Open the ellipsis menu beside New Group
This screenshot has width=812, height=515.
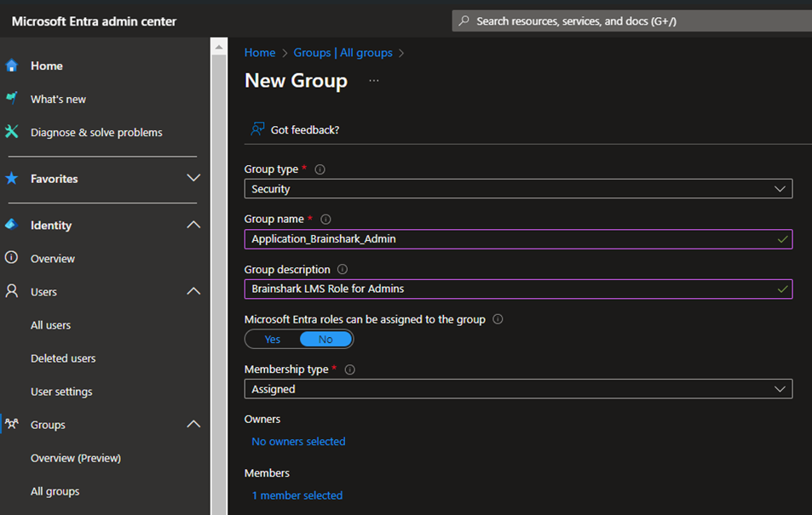(x=373, y=81)
